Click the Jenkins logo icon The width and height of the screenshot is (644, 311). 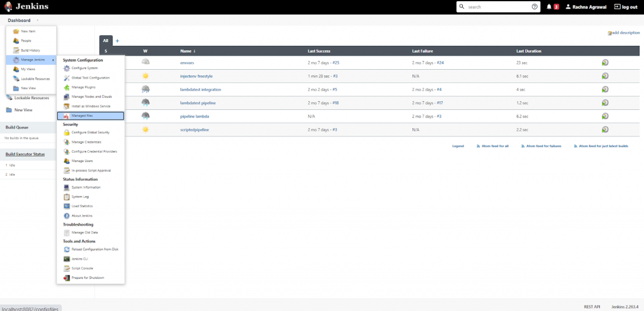tap(8, 6)
